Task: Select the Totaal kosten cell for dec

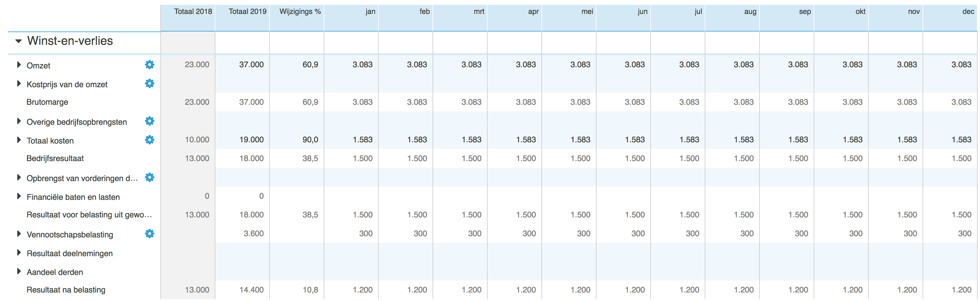Action: pyautogui.click(x=961, y=140)
